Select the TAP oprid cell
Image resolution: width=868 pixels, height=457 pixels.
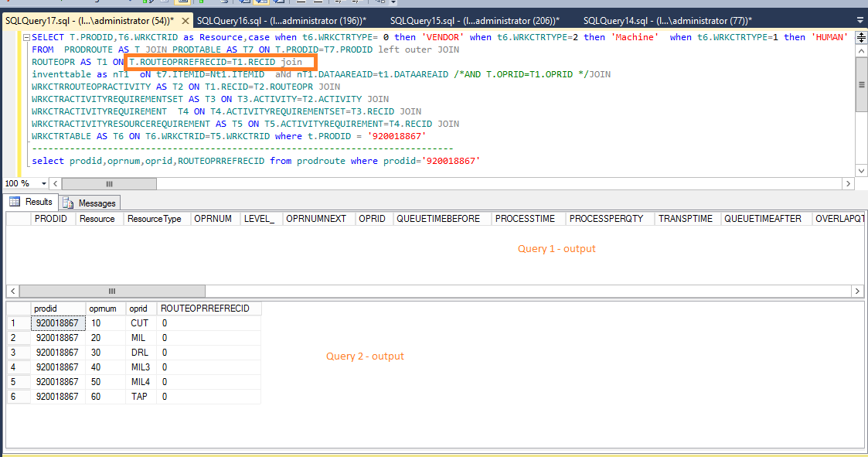(x=141, y=397)
